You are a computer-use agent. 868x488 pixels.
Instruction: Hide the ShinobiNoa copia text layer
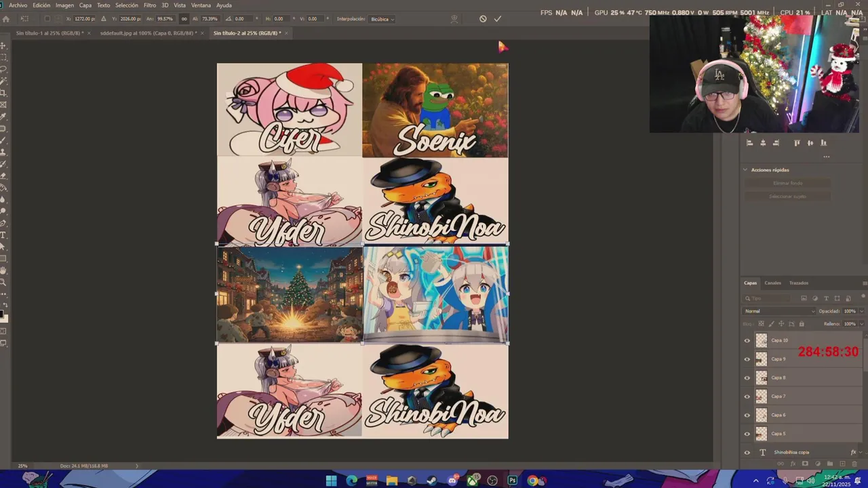747,453
